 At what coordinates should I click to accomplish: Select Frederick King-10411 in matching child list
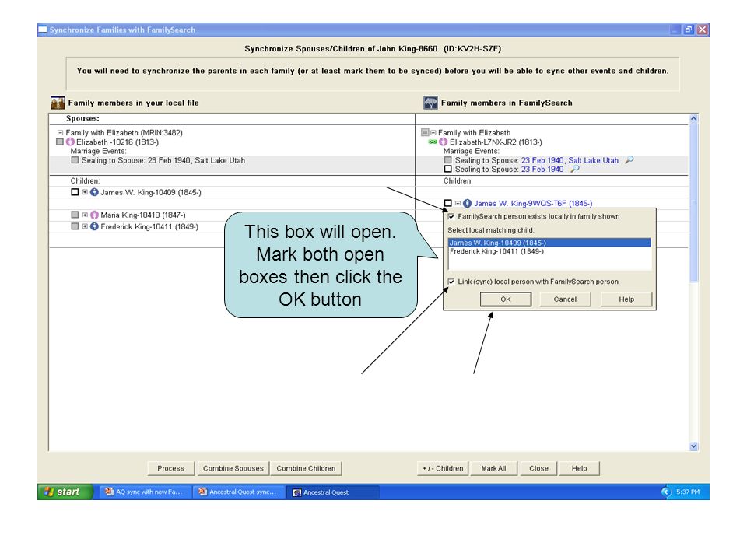(x=549, y=251)
